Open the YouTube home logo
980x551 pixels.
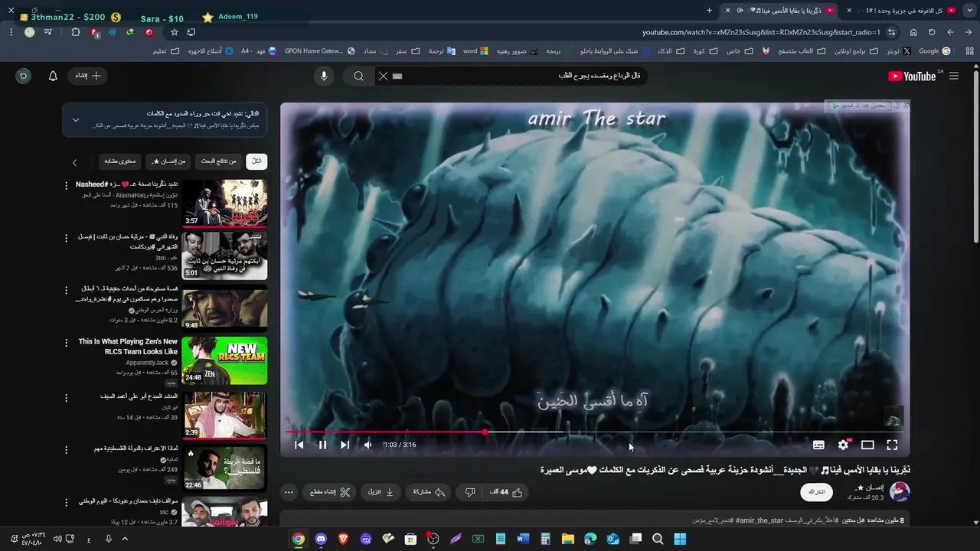point(912,76)
